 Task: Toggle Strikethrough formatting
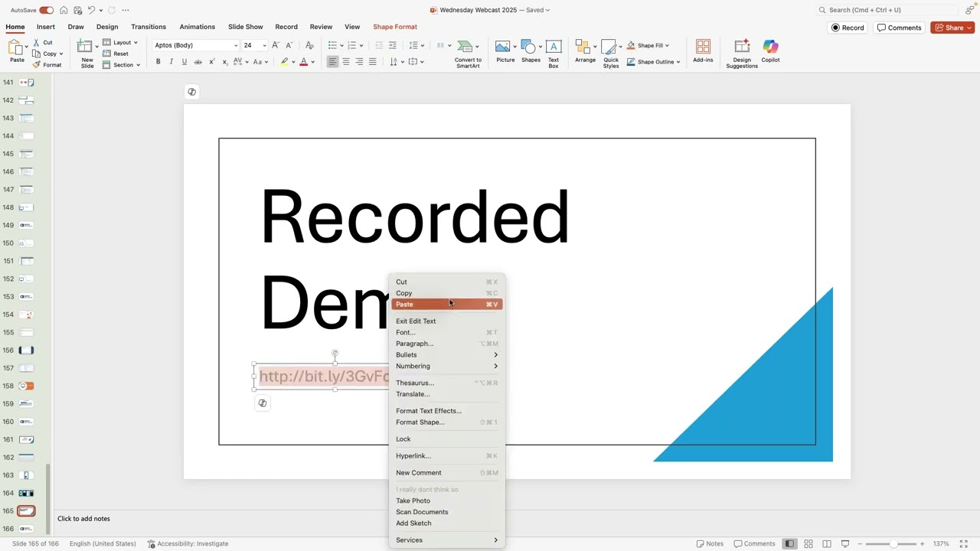point(198,62)
